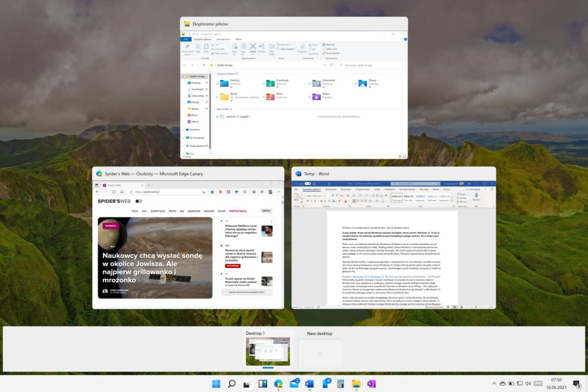The image size is (588, 392).
Task: Collapse Szybki dostęp tree node in Explorer
Action: pos(183,76)
